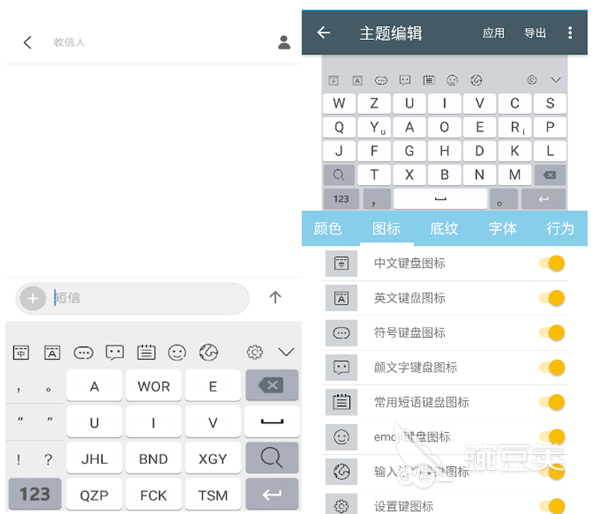
Task: Tap the contact picker icon beside 收信人
Action: pos(284,42)
